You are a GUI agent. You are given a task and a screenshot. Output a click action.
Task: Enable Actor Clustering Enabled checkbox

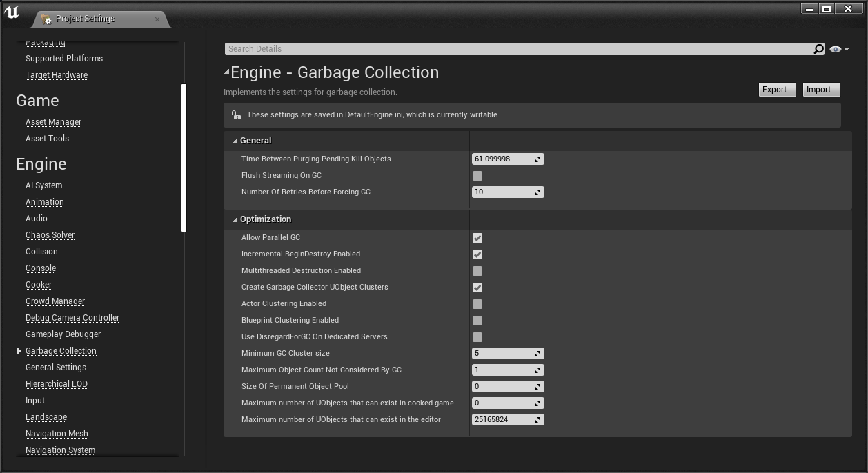tap(477, 304)
